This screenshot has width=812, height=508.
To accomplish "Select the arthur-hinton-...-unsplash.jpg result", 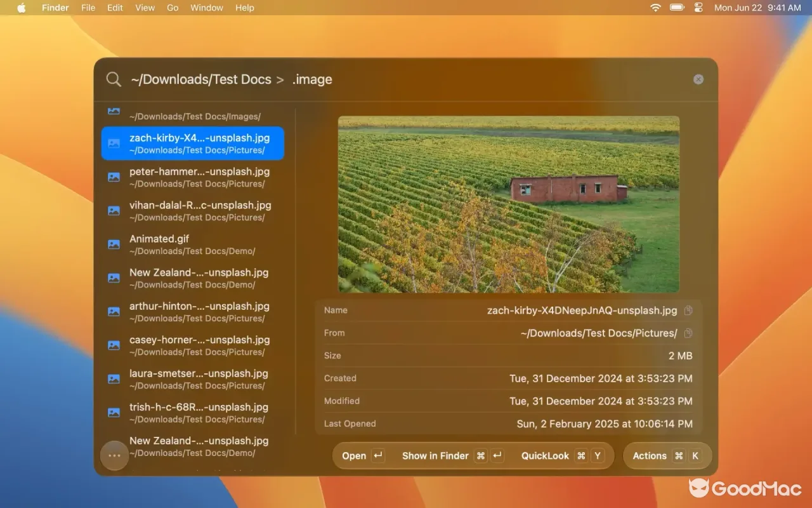I will pos(193,312).
